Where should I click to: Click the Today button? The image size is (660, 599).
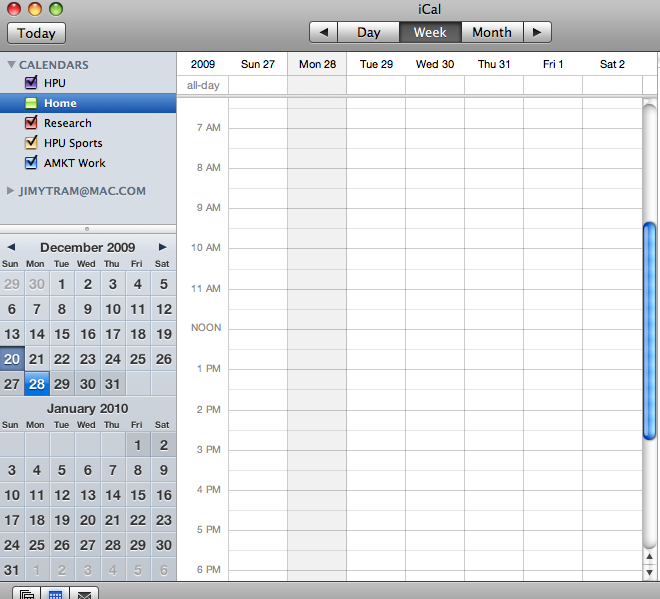(37, 33)
